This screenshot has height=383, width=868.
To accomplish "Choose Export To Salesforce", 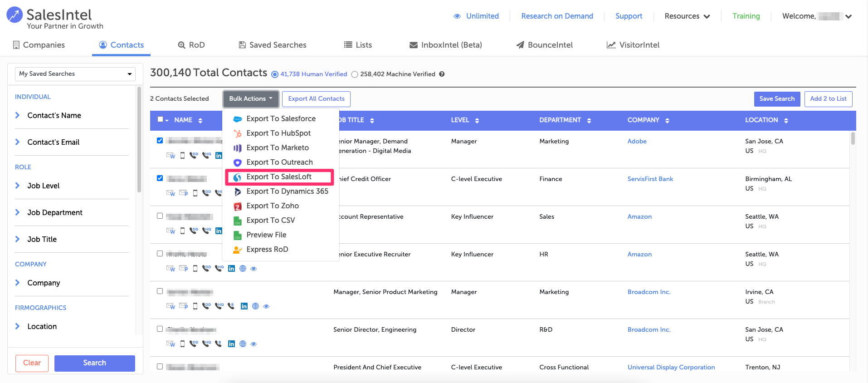I will [281, 118].
